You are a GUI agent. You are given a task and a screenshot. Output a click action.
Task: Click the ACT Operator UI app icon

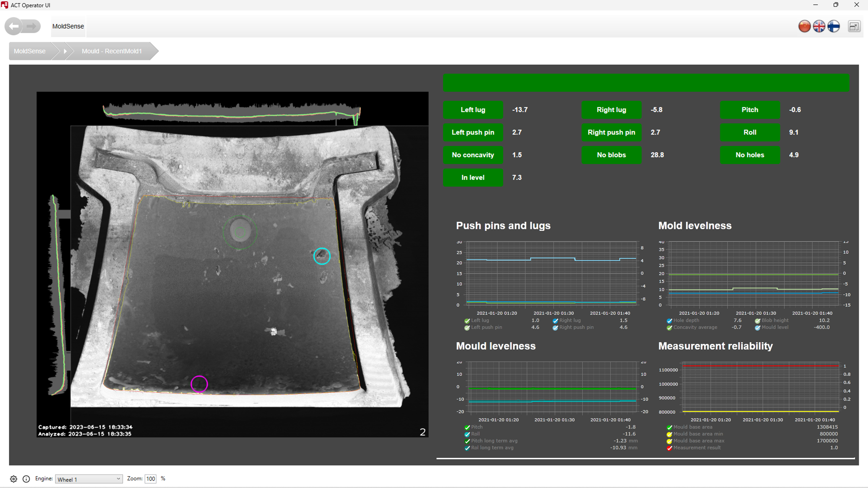click(x=5, y=5)
